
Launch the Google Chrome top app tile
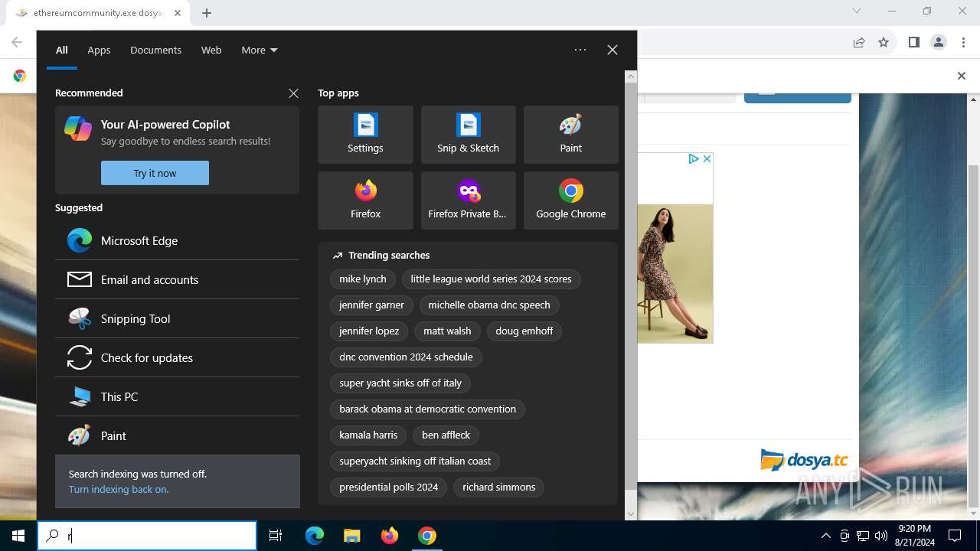(570, 201)
